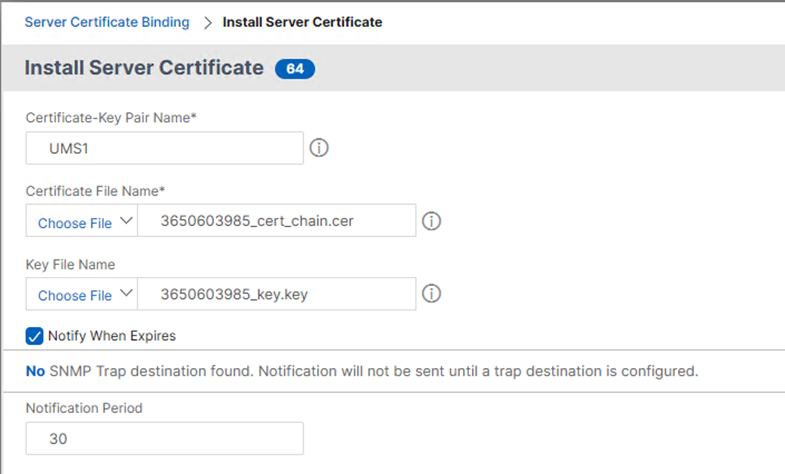Click the down arrow beside certificate Choose File

pyautogui.click(x=125, y=222)
